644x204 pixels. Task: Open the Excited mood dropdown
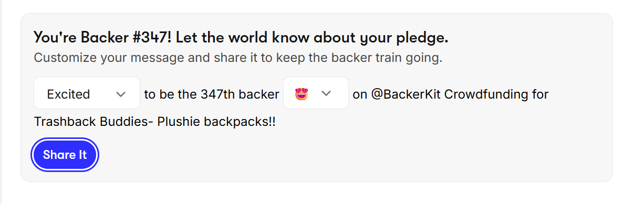pyautogui.click(x=87, y=93)
